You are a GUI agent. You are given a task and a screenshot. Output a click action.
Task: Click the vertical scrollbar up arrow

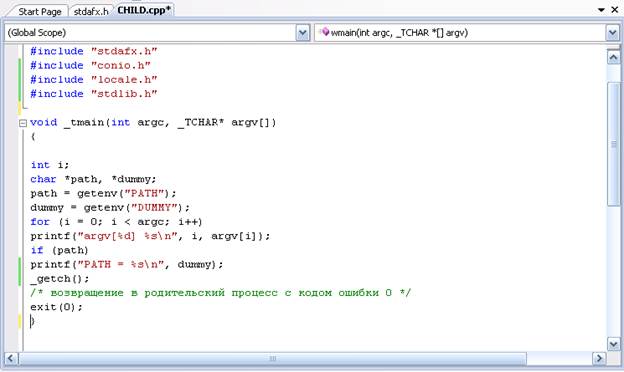pyautogui.click(x=613, y=58)
